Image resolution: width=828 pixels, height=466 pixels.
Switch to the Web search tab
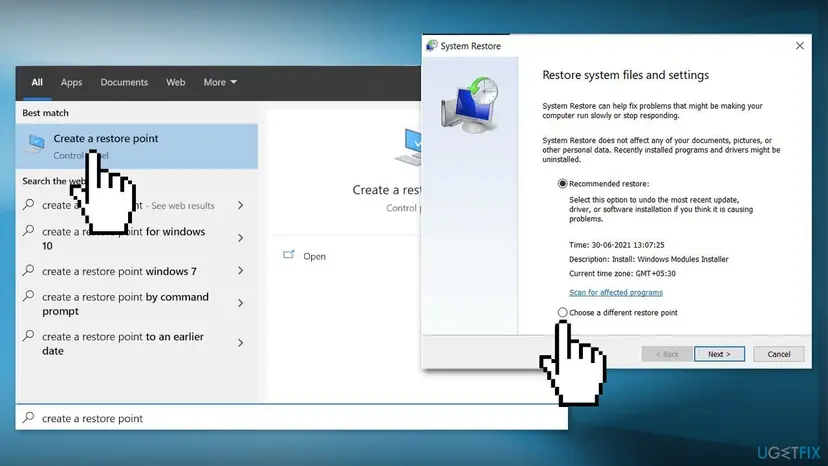tap(175, 82)
